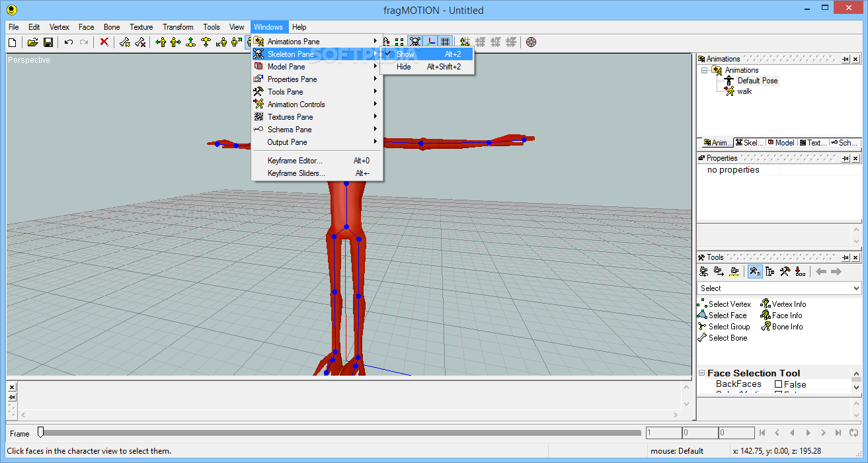
Task: Open the Keyframe Editor menu entry
Action: pos(317,161)
